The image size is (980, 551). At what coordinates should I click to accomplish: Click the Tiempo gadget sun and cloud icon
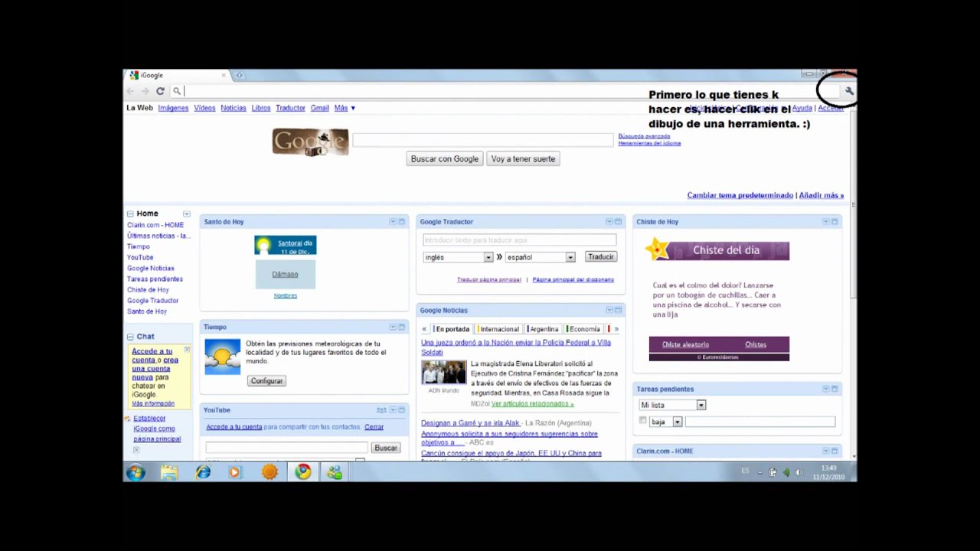tap(222, 357)
